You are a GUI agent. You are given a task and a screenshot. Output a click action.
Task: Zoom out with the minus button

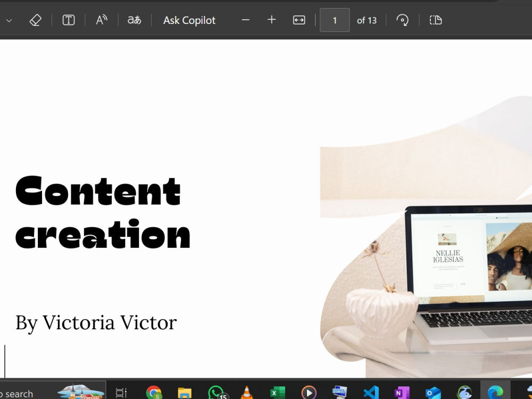246,20
